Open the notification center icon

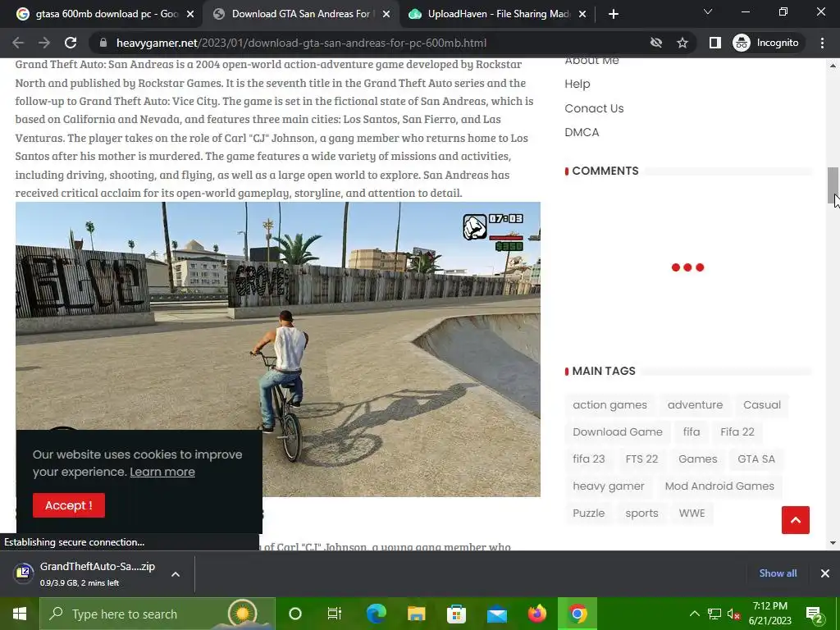coord(814,614)
